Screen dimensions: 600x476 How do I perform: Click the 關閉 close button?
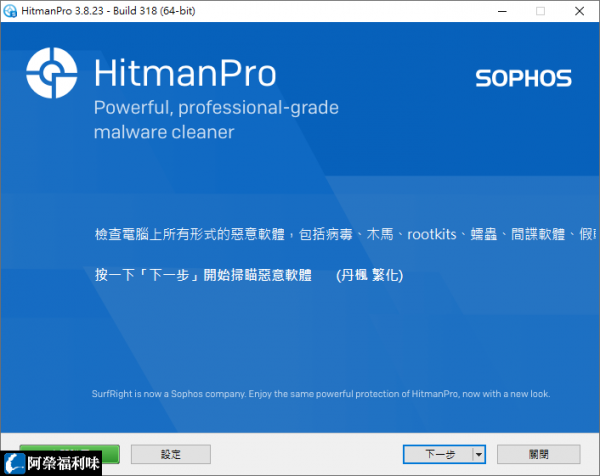(x=539, y=454)
